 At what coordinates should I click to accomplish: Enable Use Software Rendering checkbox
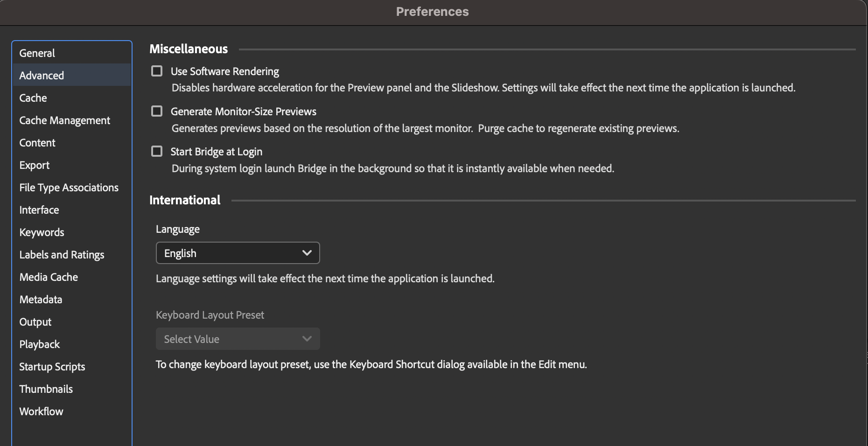(157, 71)
